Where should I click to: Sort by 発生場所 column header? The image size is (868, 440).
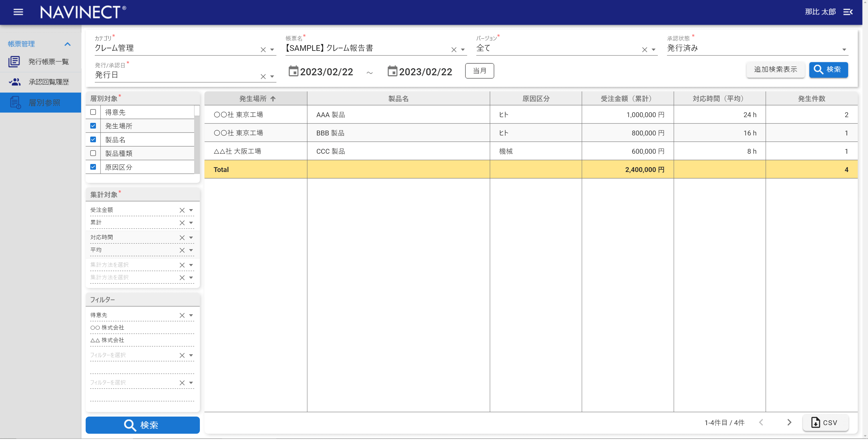(x=256, y=99)
